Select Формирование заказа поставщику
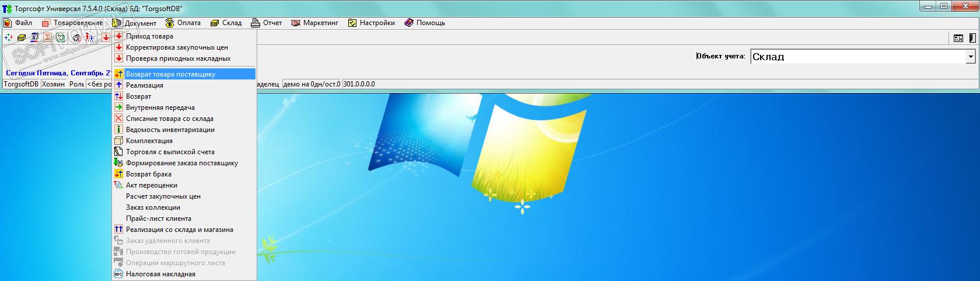The width and height of the screenshot is (980, 281). coord(184,163)
